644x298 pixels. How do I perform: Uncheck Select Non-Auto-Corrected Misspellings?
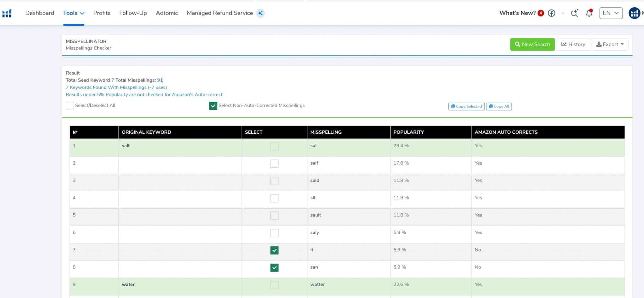(213, 106)
